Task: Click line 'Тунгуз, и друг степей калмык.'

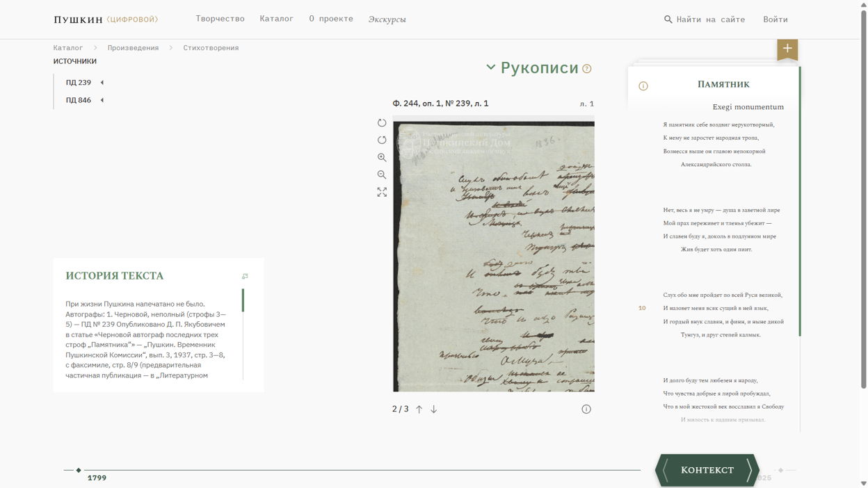Action: (x=721, y=335)
